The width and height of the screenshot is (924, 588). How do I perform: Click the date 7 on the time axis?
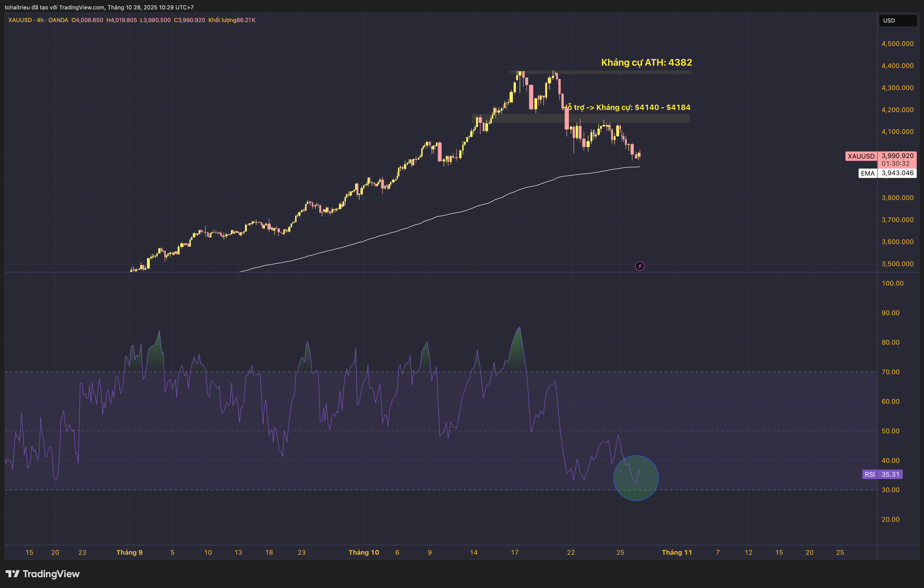pyautogui.click(x=717, y=552)
